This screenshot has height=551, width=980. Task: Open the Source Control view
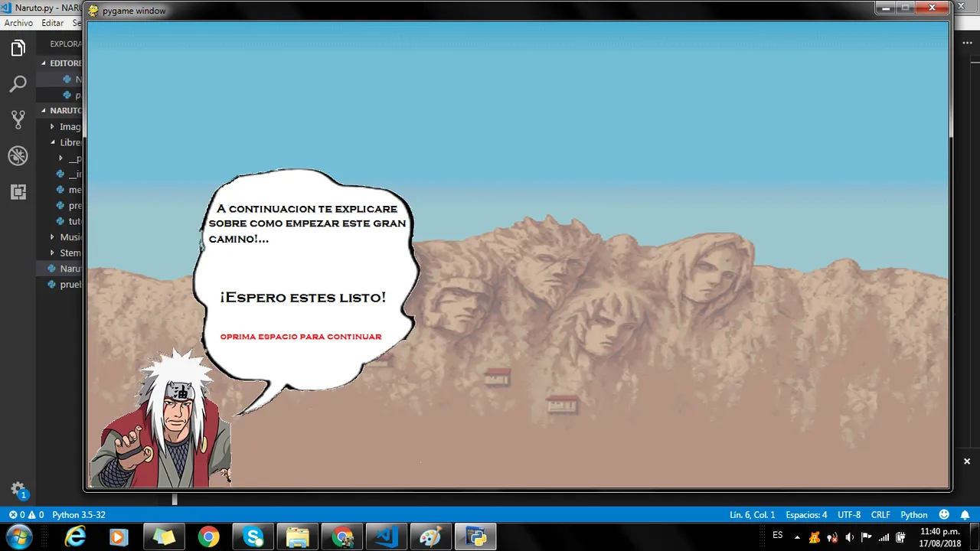pyautogui.click(x=18, y=119)
